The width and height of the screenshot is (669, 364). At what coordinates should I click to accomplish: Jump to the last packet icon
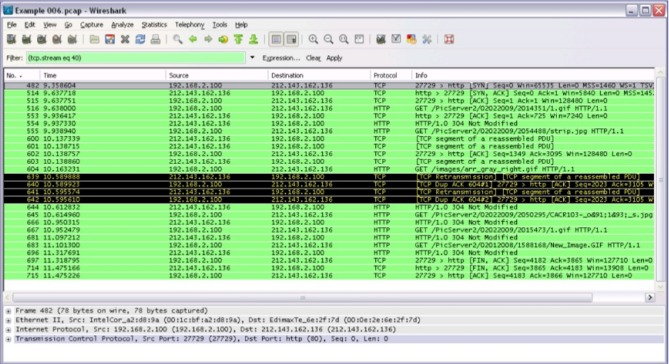point(254,39)
